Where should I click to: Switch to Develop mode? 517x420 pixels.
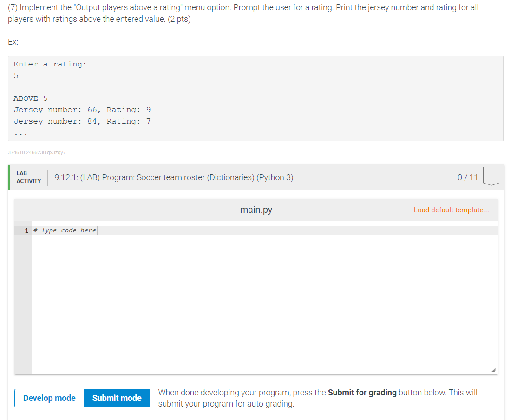pyautogui.click(x=49, y=398)
